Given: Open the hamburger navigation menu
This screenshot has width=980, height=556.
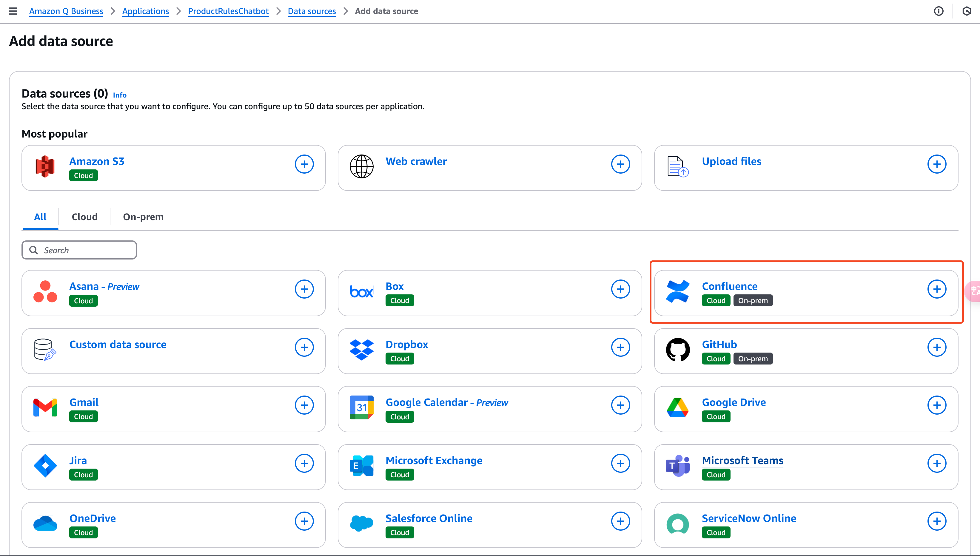Looking at the screenshot, I should (x=13, y=11).
